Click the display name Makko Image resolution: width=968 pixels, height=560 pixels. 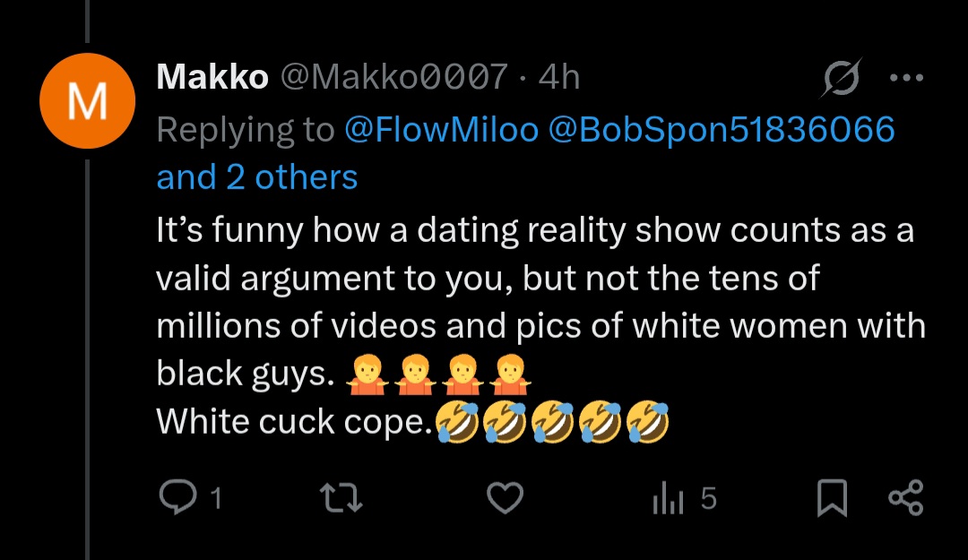tap(212, 78)
